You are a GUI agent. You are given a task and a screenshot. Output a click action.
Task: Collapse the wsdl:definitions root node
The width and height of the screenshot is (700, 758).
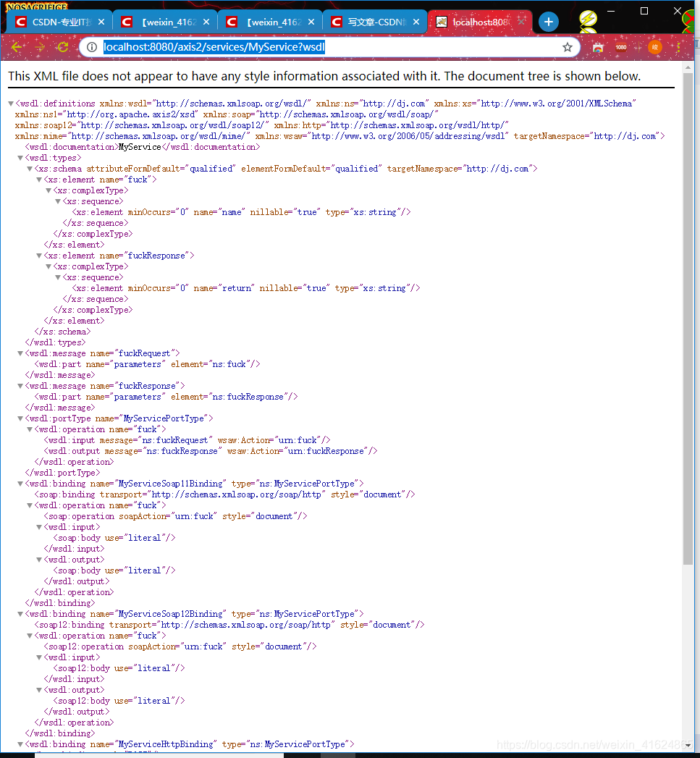coord(11,104)
